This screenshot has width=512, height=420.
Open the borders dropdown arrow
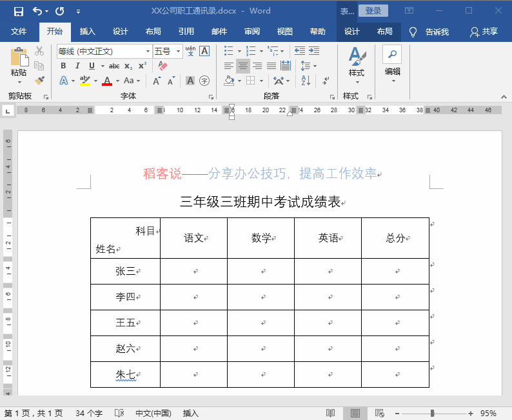coord(261,81)
